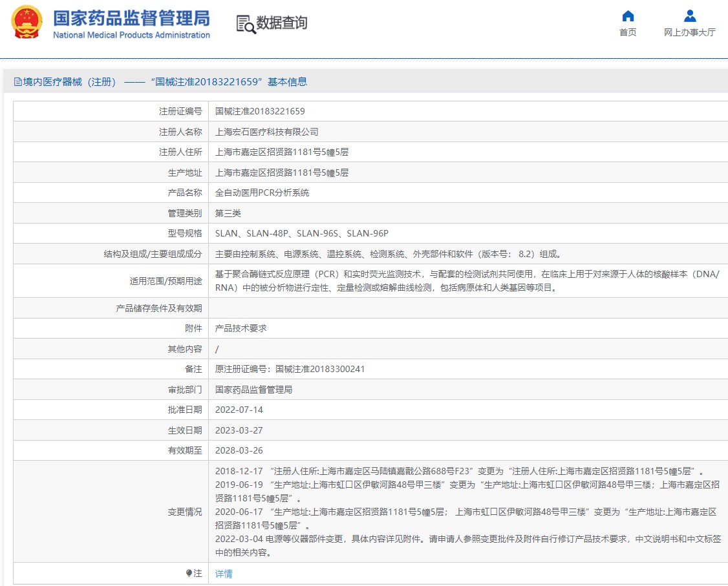Click product name 全自动医用PCR分析系统
Screen dimensions: 728x586
262,193
